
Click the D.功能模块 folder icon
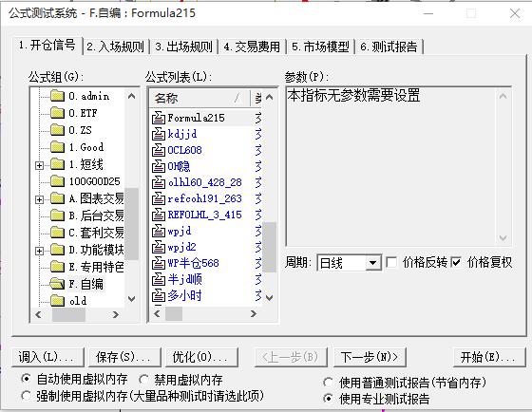point(57,250)
